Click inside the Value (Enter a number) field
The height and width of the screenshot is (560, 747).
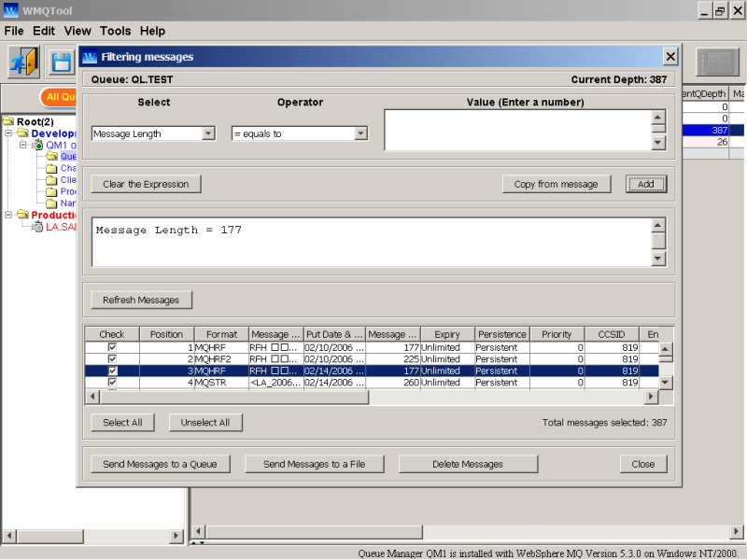click(518, 130)
